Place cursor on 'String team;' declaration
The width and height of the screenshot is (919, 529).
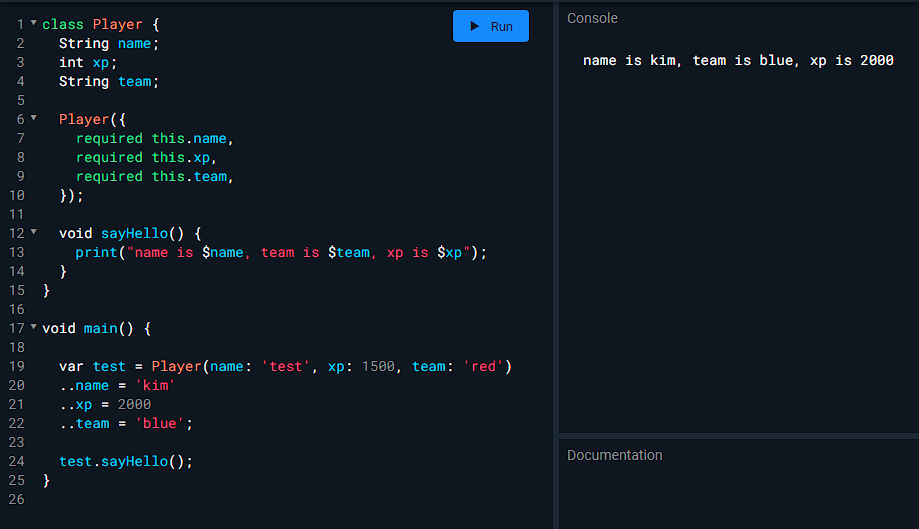tap(108, 81)
